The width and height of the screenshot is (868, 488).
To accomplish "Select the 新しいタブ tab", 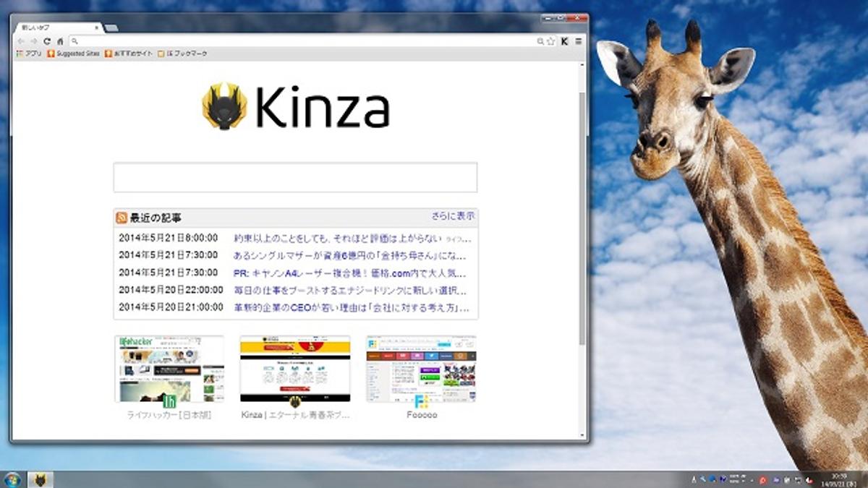I will [x=61, y=27].
